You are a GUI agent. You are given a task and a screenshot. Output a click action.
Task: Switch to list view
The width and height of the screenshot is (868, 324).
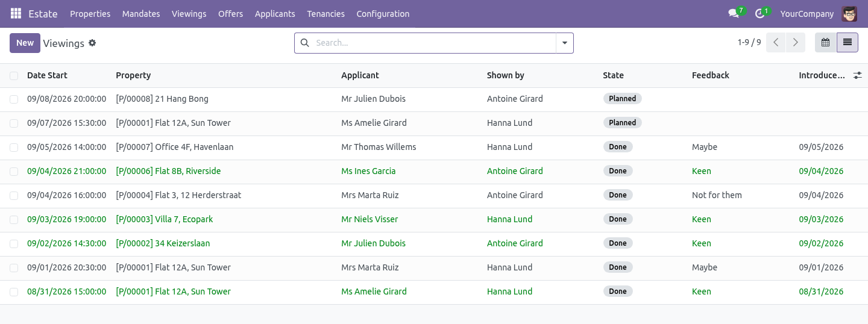pos(848,43)
